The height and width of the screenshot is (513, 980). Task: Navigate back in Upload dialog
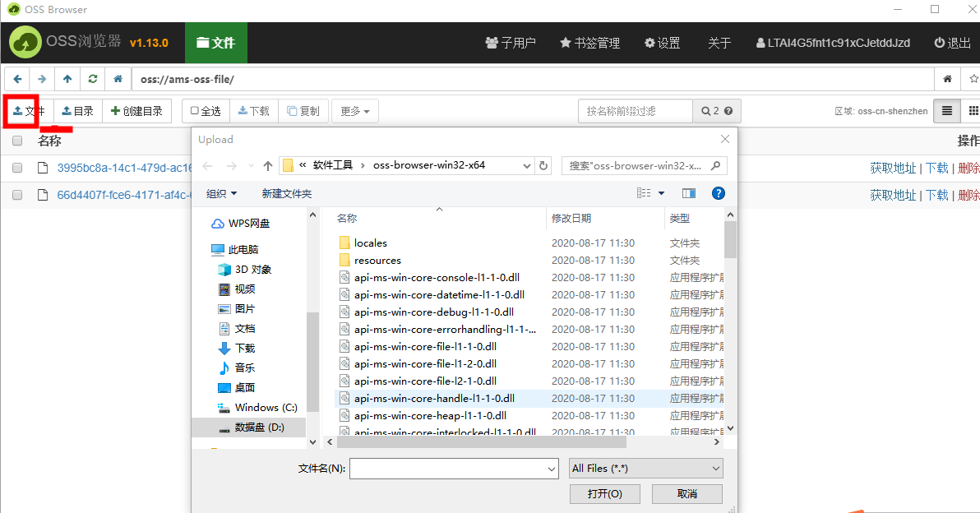point(208,165)
